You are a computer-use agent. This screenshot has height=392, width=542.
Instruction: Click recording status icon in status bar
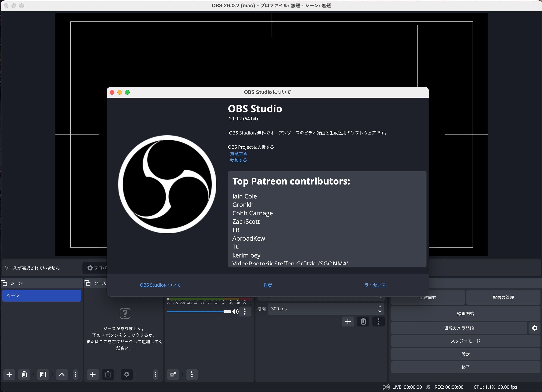pos(428,387)
